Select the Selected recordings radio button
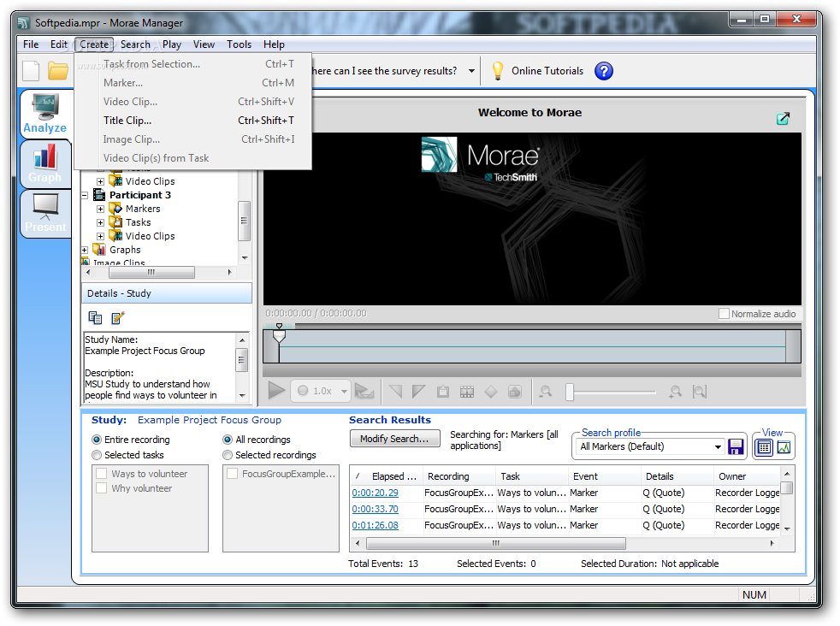Viewport: 840px width, 626px height. pyautogui.click(x=228, y=455)
